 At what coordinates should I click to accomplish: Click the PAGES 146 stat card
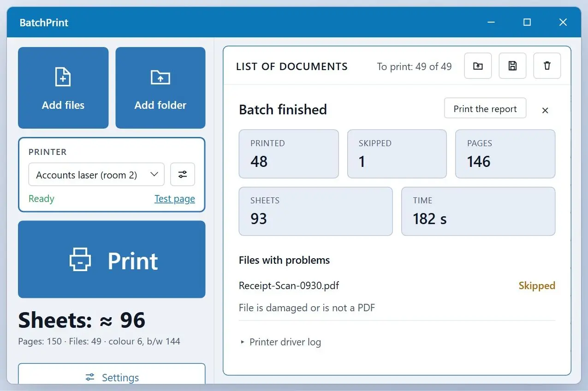pyautogui.click(x=505, y=154)
